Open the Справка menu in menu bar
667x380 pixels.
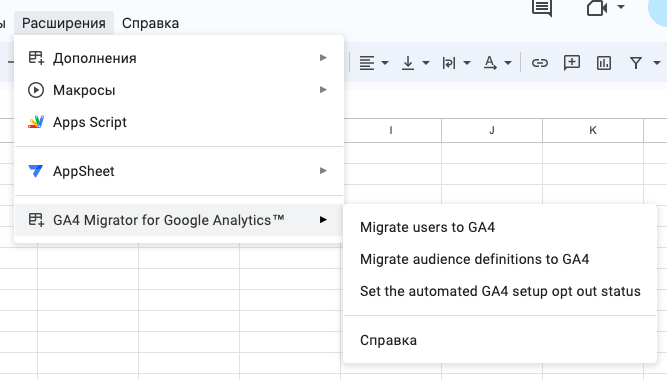[150, 23]
